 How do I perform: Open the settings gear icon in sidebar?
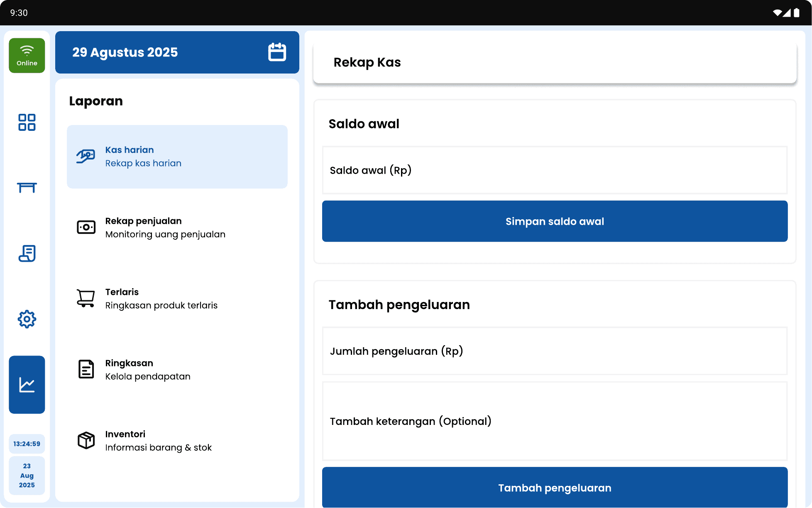(x=27, y=319)
